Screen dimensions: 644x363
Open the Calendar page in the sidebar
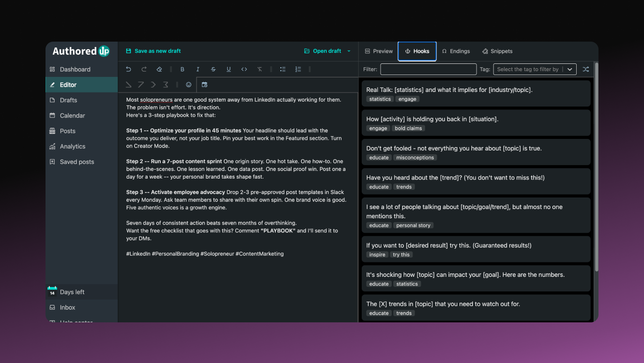pyautogui.click(x=82, y=116)
